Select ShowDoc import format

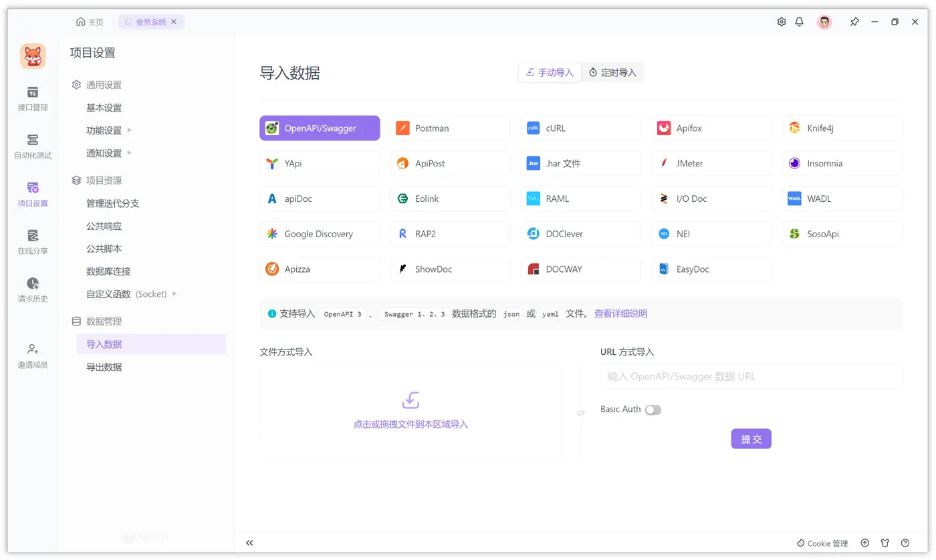(450, 269)
